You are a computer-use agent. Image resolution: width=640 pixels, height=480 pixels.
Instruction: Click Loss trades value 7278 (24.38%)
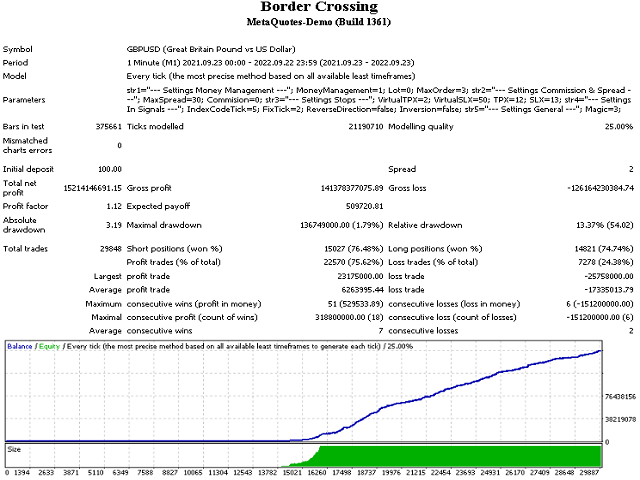click(x=606, y=262)
